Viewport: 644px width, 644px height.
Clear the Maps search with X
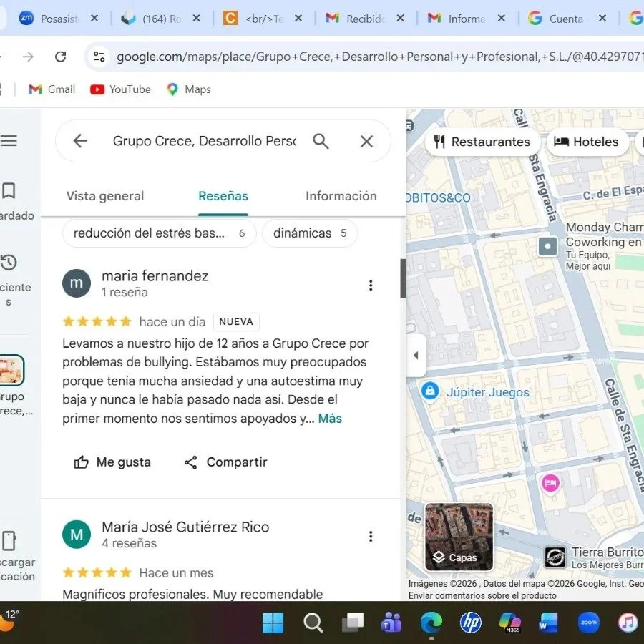367,141
